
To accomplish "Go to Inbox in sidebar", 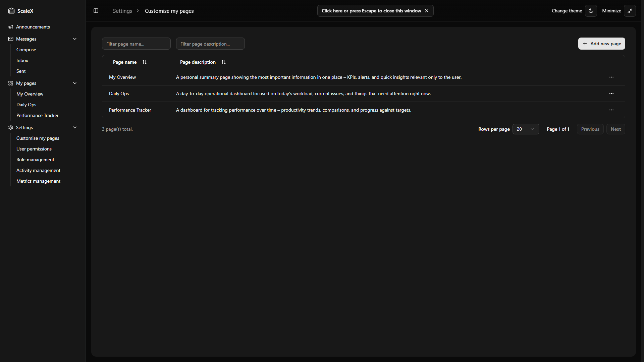I will pyautogui.click(x=22, y=60).
